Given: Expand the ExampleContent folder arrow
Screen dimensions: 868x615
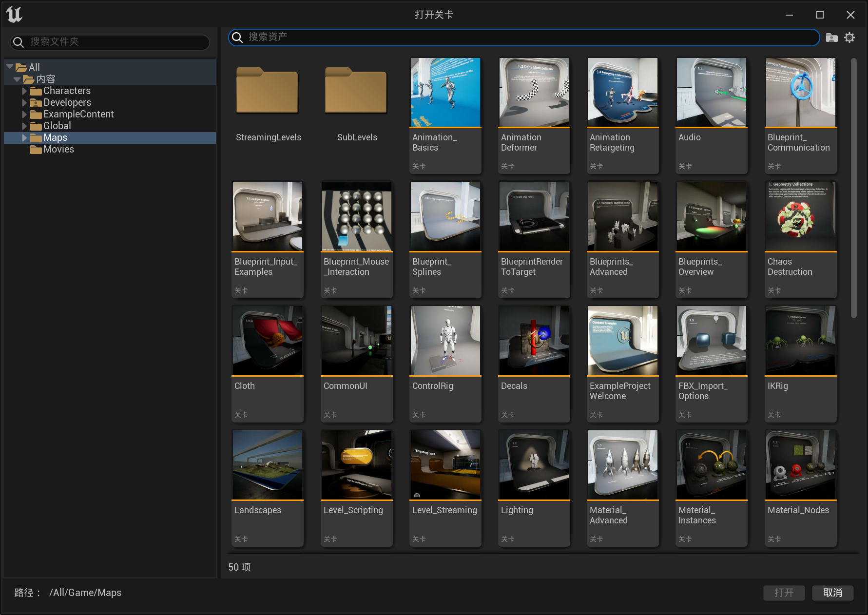Looking at the screenshot, I should [x=24, y=114].
